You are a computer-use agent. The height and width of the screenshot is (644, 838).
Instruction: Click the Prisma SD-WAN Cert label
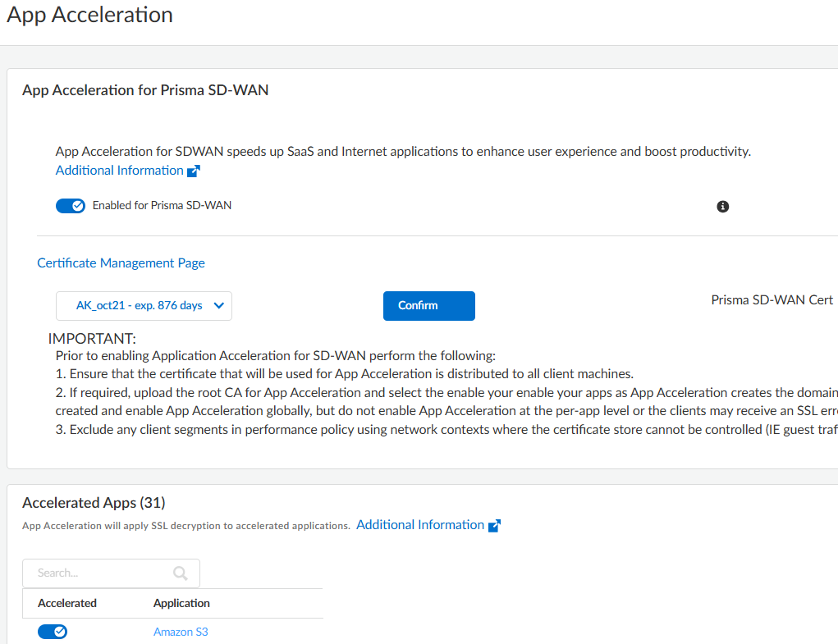[x=772, y=300]
